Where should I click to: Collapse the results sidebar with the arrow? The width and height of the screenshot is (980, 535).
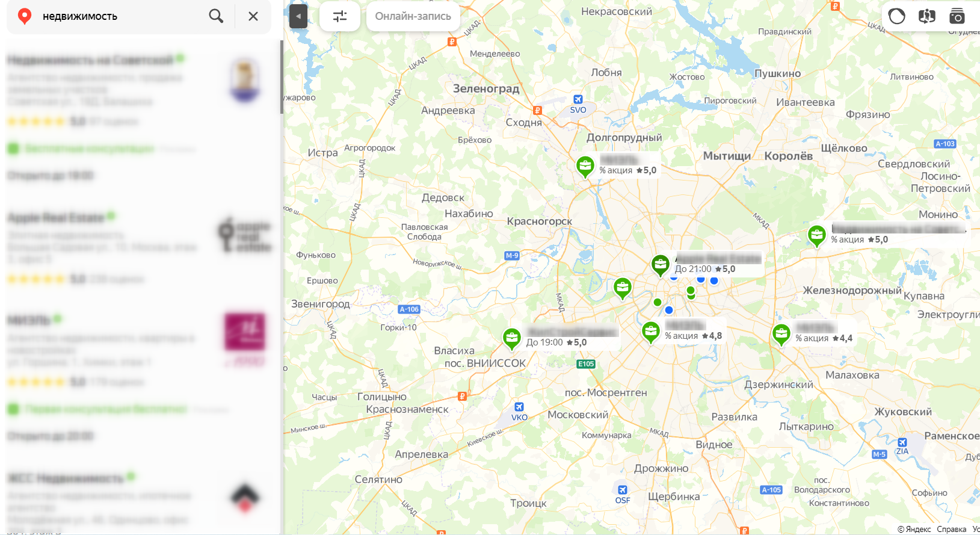[298, 16]
